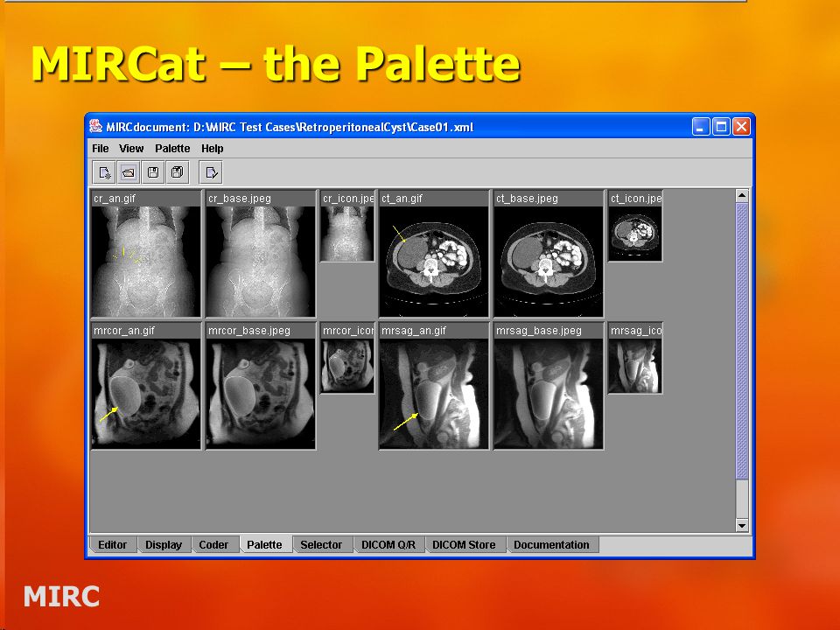The height and width of the screenshot is (630, 840).
Task: Select the ct_an.gif annotated CT image
Action: tap(434, 254)
